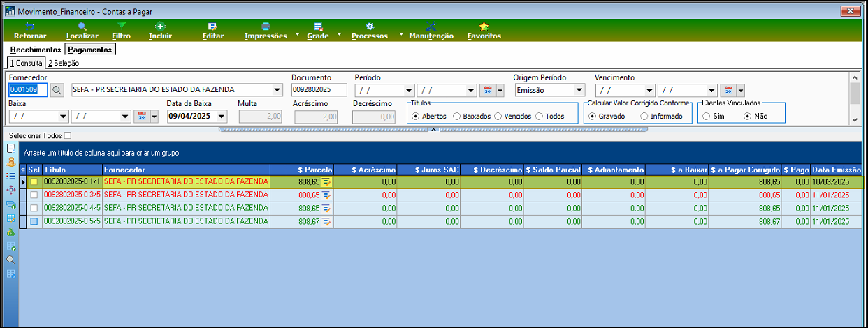Open the Localizar search tool

(82, 26)
